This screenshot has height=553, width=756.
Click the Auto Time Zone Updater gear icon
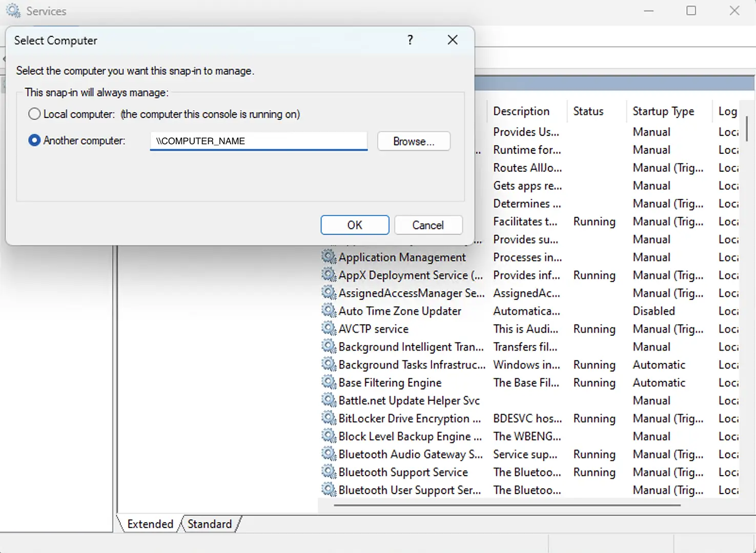(x=329, y=311)
